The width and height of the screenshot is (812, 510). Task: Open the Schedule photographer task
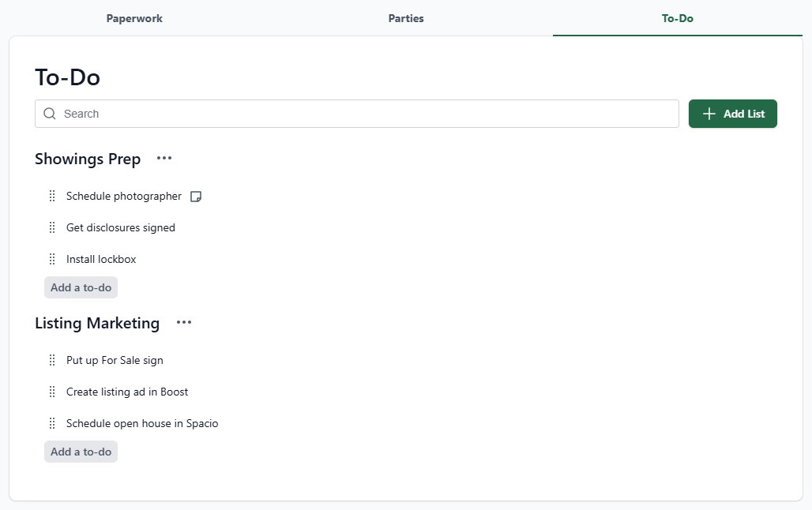(123, 196)
